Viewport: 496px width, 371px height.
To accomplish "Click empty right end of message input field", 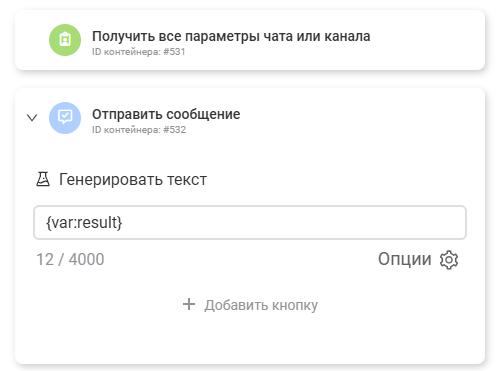I will [417, 222].
